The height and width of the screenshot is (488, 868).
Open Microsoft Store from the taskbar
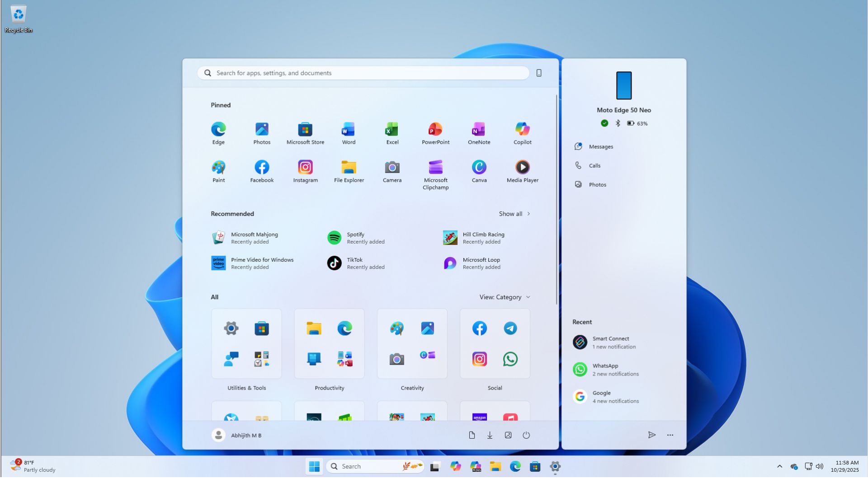[535, 466]
